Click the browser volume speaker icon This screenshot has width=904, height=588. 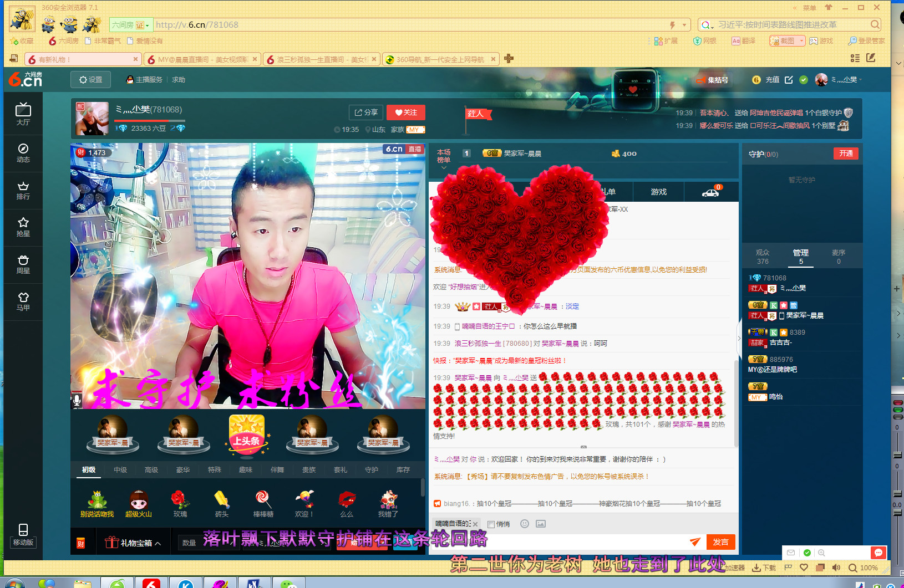click(836, 567)
